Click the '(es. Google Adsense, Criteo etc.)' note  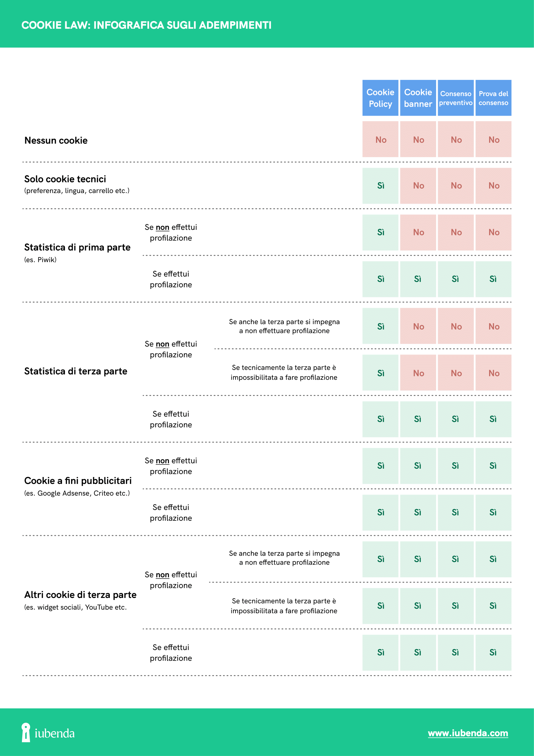[x=77, y=493]
